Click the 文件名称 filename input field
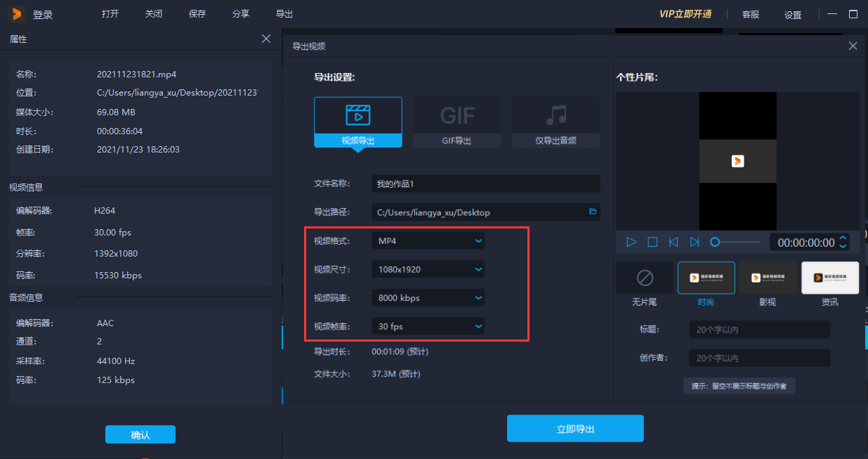868x459 pixels. [485, 183]
